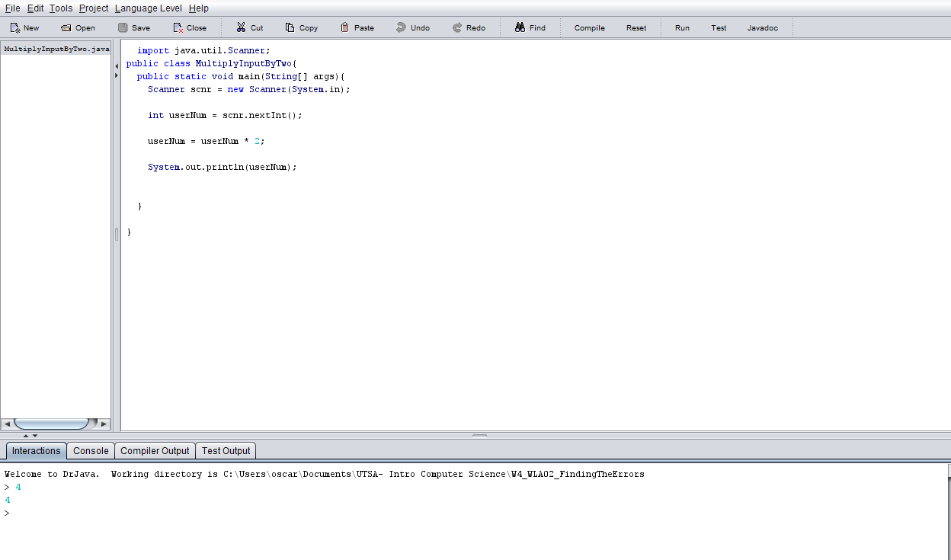
Task: Undo the last edit with the Undo icon
Action: pyautogui.click(x=413, y=27)
